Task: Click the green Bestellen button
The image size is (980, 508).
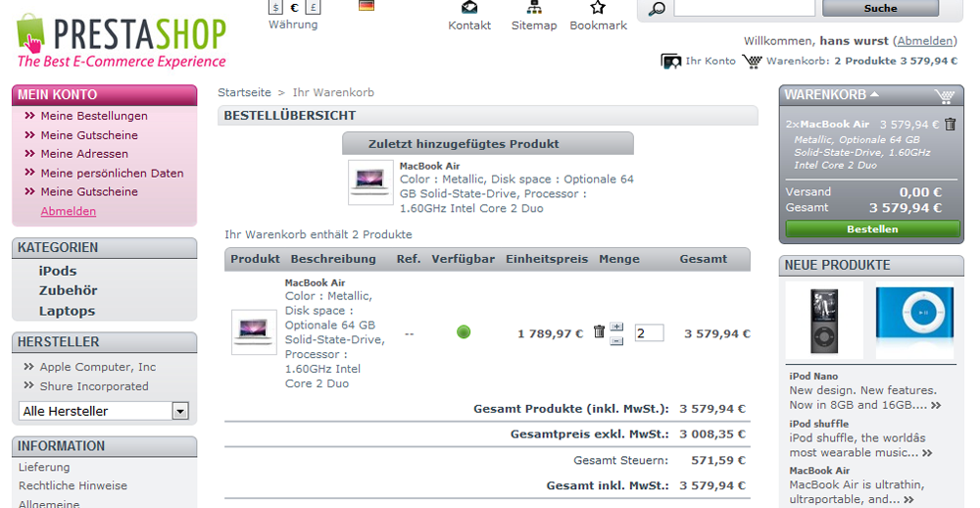Action: [x=872, y=229]
